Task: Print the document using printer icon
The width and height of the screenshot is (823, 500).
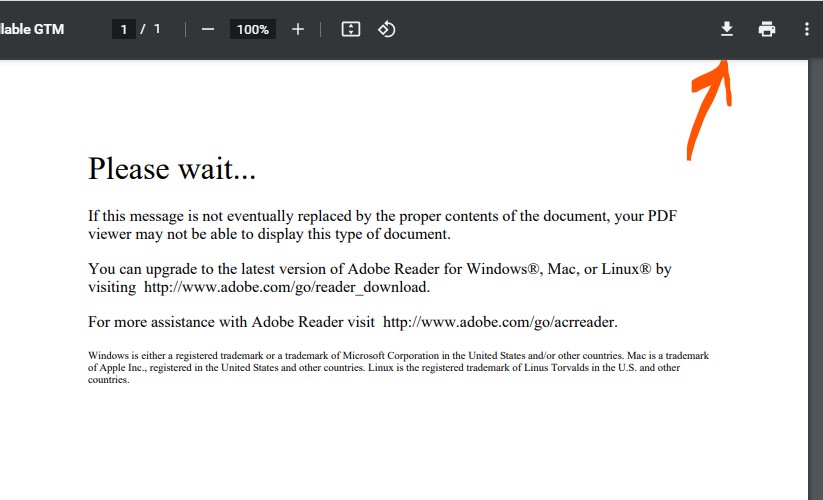Action: [x=767, y=29]
